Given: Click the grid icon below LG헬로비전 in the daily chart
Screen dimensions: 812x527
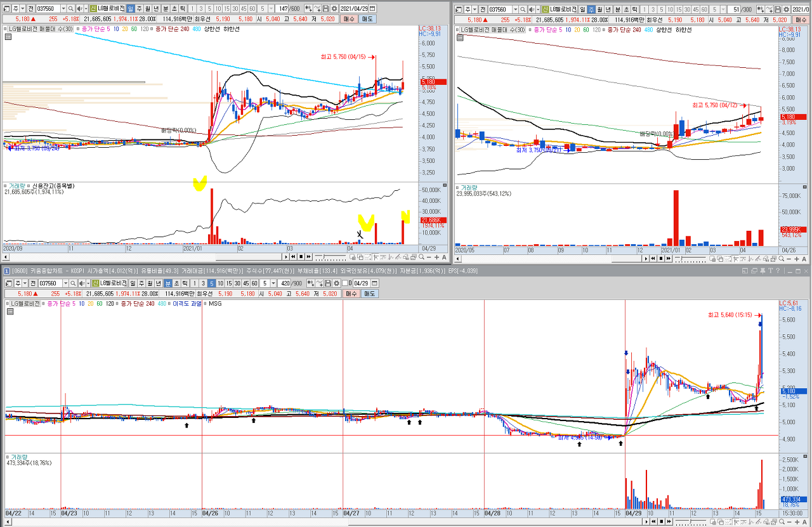Looking at the screenshot, I should (8, 37).
